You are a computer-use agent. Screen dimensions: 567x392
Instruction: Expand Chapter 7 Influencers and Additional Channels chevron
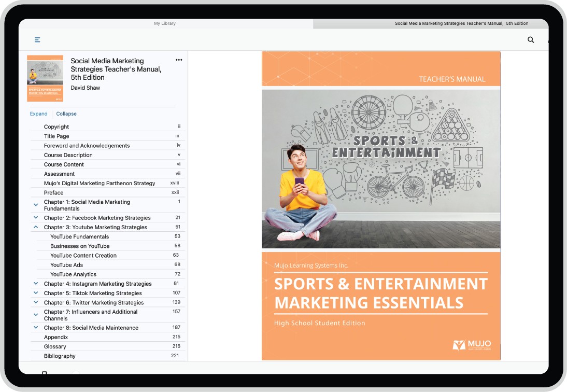coord(36,315)
